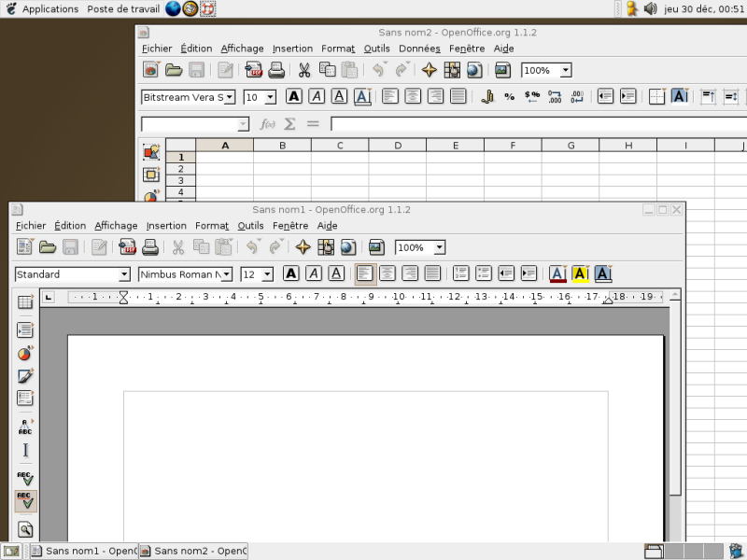Open a file using Writer's folder icon
Screen dimensions: 747x560
pyautogui.click(x=48, y=247)
